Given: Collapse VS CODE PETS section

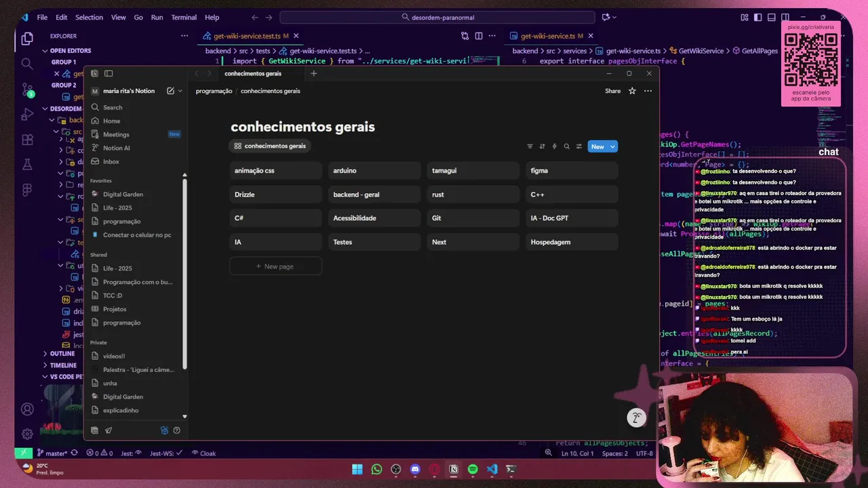Looking at the screenshot, I should 63,377.
